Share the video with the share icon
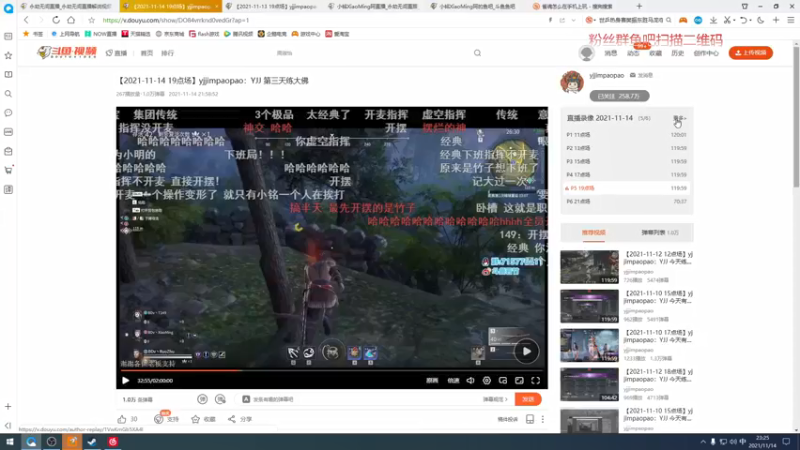Screen dimensions: 800x450 pos(232,419)
